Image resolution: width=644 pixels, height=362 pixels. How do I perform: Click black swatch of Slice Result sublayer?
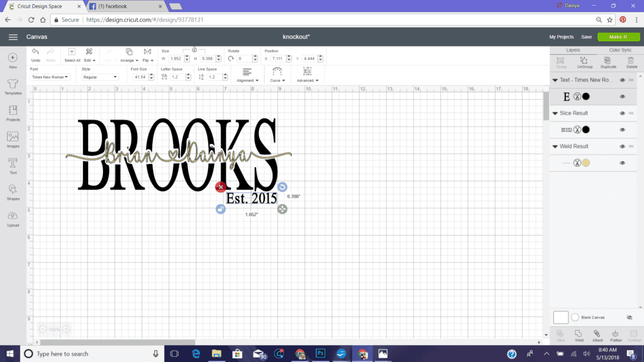click(x=586, y=129)
